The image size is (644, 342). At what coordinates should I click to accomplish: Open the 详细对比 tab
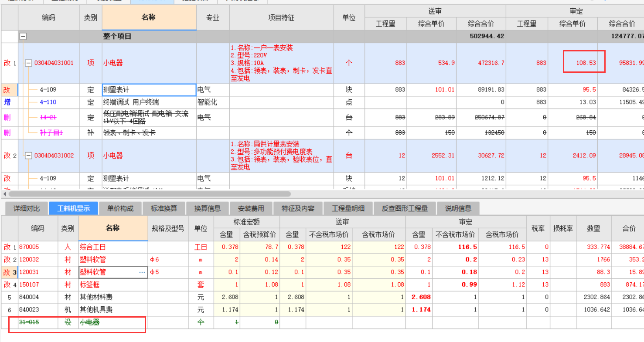click(x=26, y=208)
